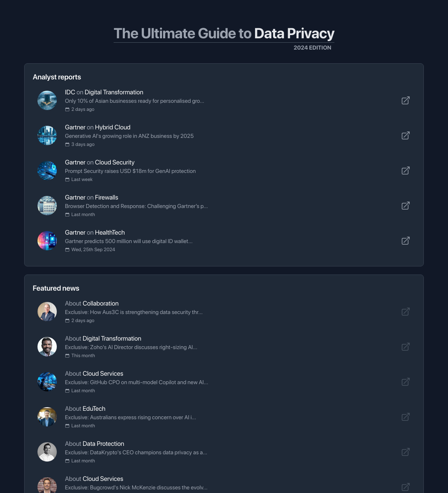This screenshot has width=448, height=493.
Task: Open external link icon for GitHub CPO article
Action: coord(406,382)
